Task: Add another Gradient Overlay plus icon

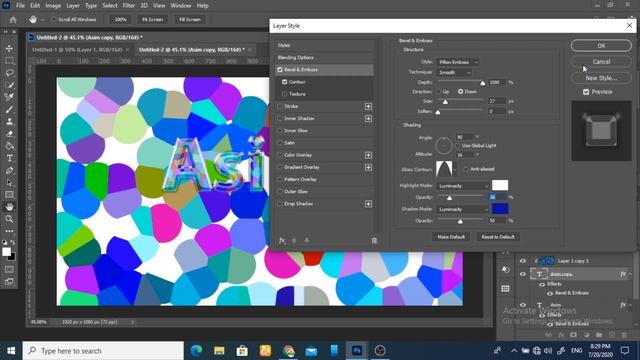Action: [368, 167]
